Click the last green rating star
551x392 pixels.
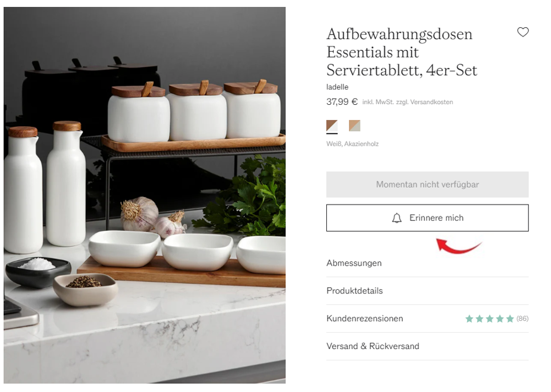coord(510,319)
